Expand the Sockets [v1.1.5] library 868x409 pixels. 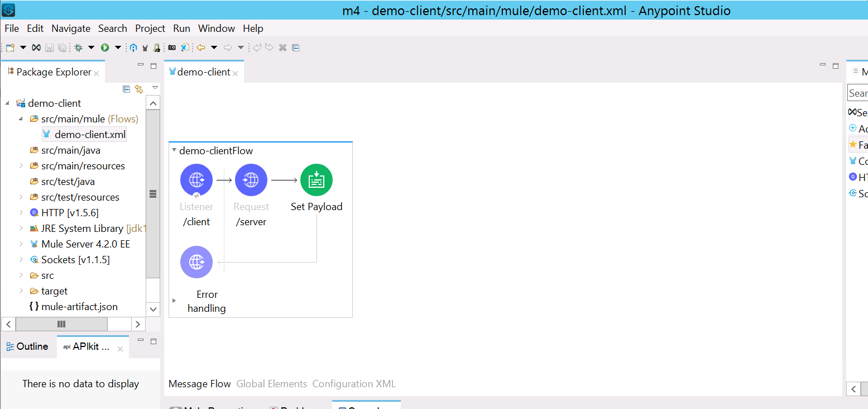[x=21, y=260]
